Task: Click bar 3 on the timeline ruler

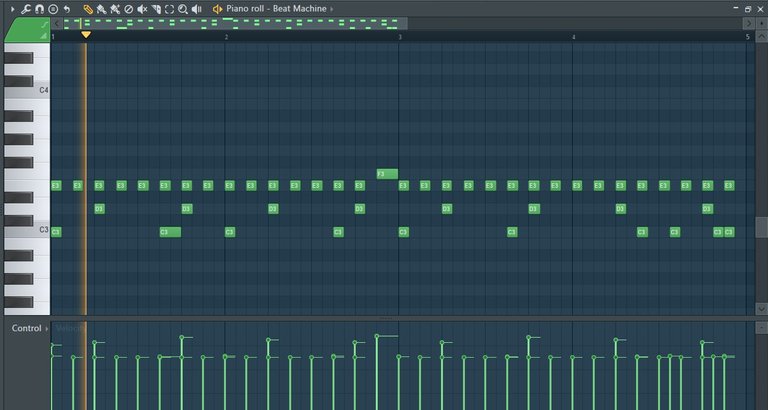Action: 400,37
